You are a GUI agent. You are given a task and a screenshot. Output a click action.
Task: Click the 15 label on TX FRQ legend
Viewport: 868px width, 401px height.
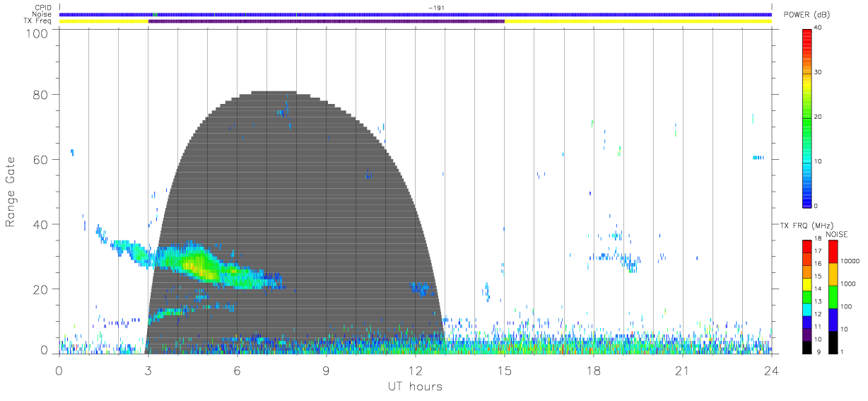point(818,277)
